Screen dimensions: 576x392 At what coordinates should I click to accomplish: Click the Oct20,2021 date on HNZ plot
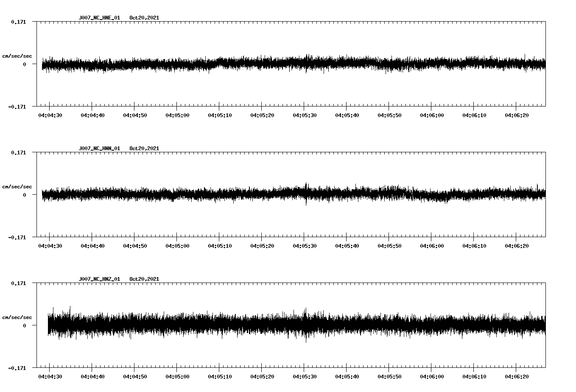[144, 279]
